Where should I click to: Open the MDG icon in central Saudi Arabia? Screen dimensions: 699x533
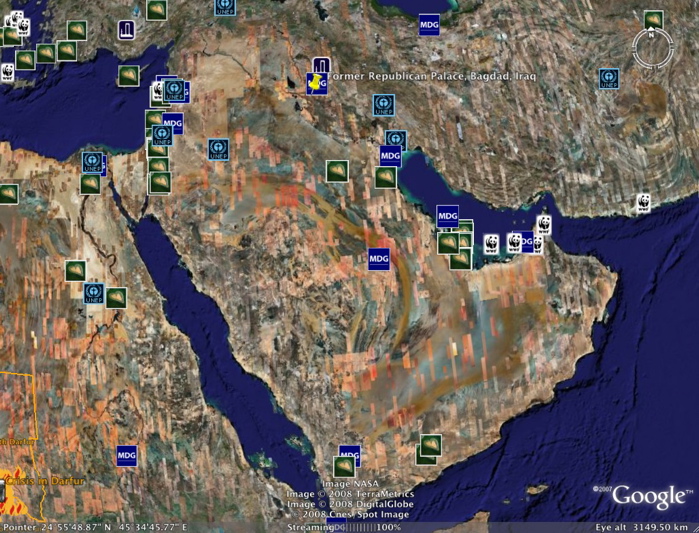pyautogui.click(x=378, y=258)
